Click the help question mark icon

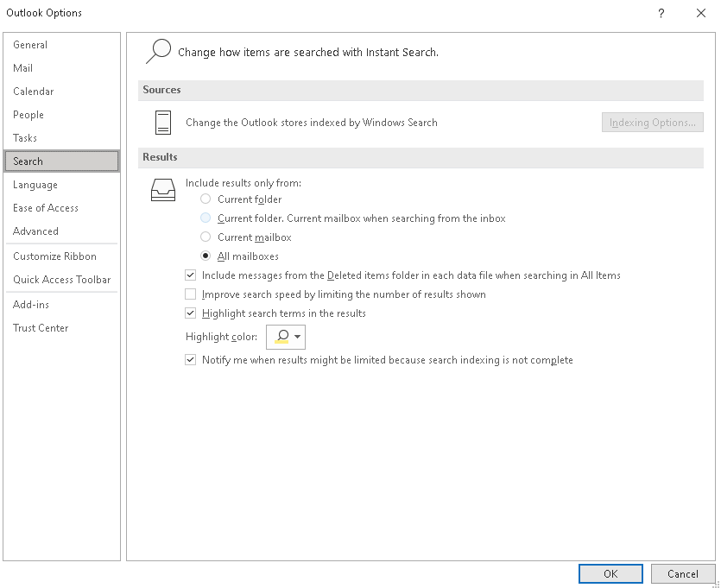pyautogui.click(x=661, y=13)
